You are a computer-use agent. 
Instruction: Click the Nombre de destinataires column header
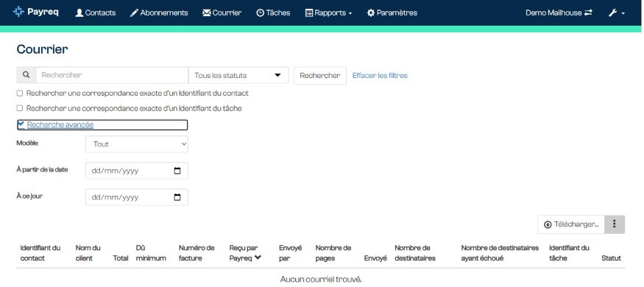coord(415,253)
